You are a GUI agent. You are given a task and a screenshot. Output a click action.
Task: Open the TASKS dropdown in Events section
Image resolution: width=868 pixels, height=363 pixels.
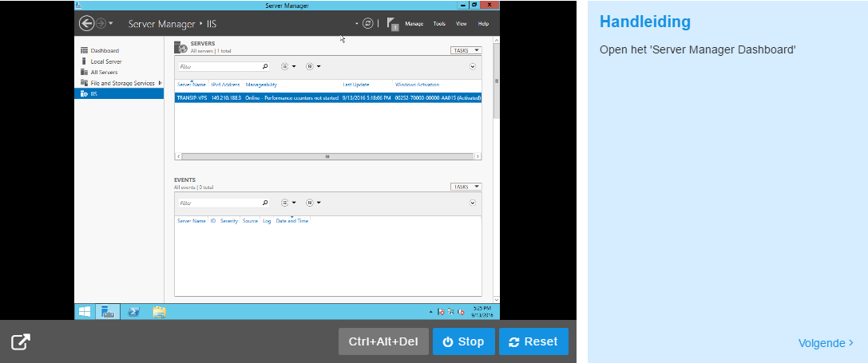(x=466, y=187)
